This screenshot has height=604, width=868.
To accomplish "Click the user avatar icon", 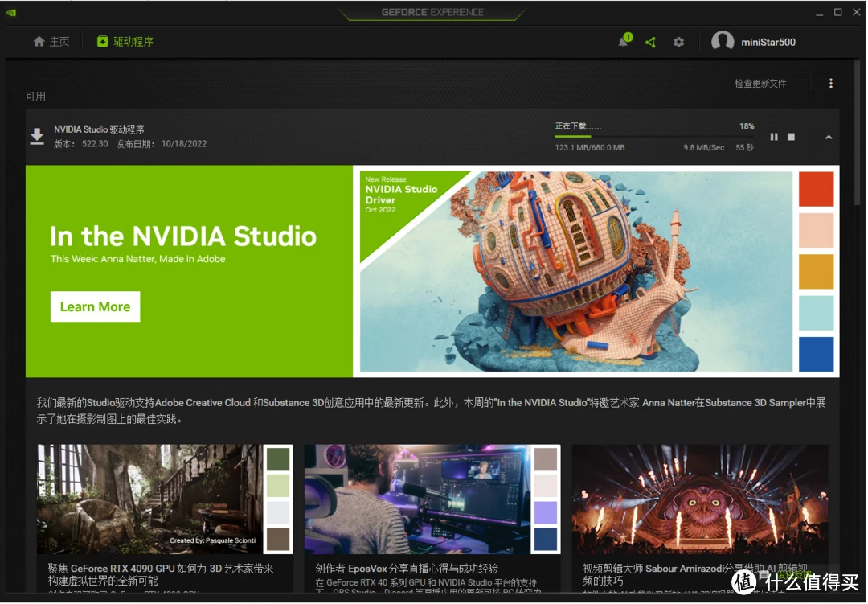I will click(723, 42).
